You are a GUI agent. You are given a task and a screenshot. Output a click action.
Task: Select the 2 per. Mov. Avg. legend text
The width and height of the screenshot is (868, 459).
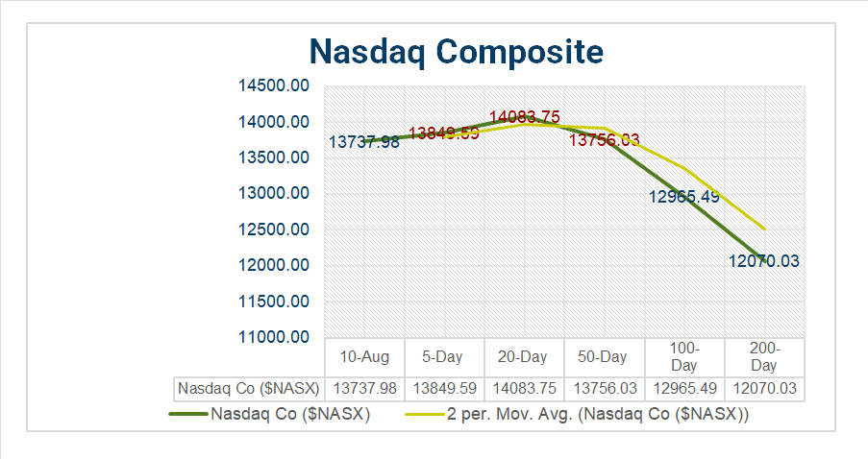(598, 415)
